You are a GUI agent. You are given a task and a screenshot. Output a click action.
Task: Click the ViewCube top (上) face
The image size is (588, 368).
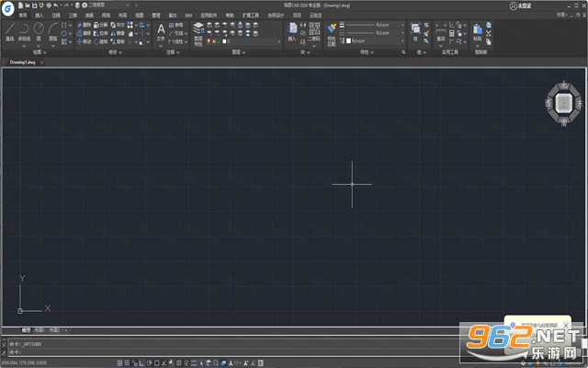563,102
